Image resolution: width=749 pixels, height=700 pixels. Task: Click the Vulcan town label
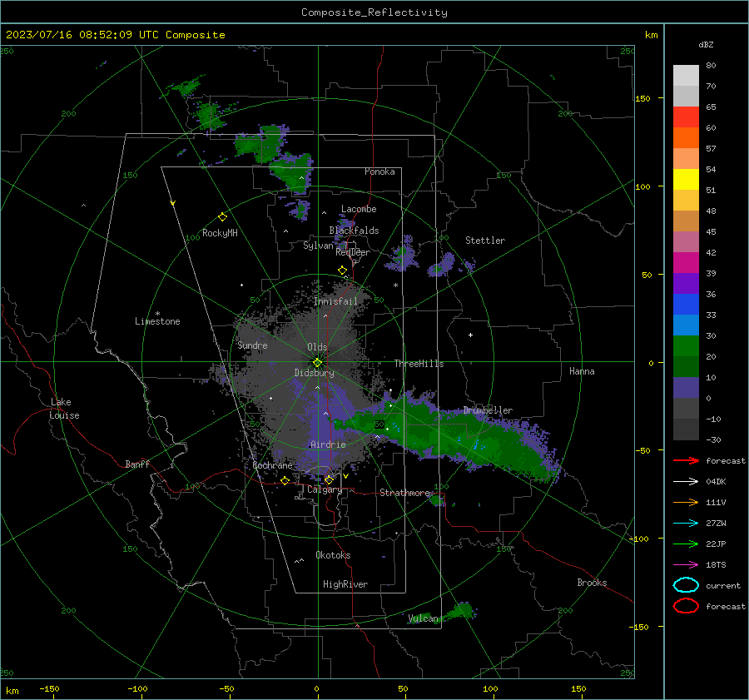(x=424, y=618)
